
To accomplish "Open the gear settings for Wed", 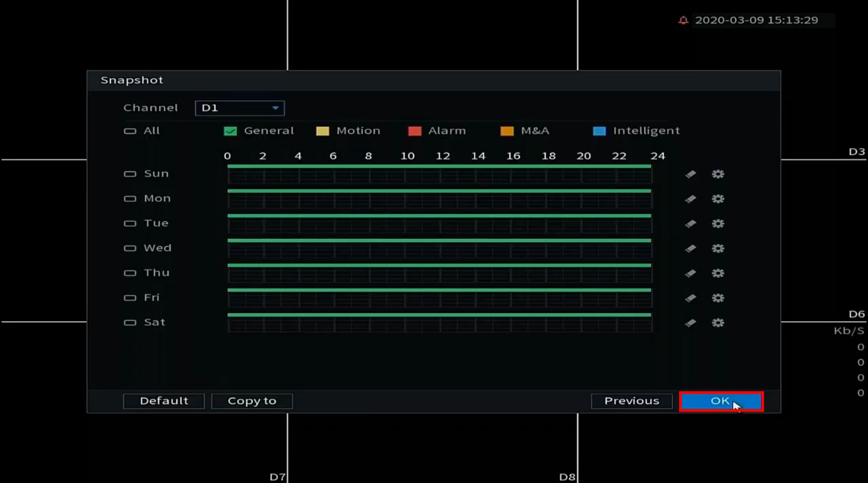I will click(718, 248).
